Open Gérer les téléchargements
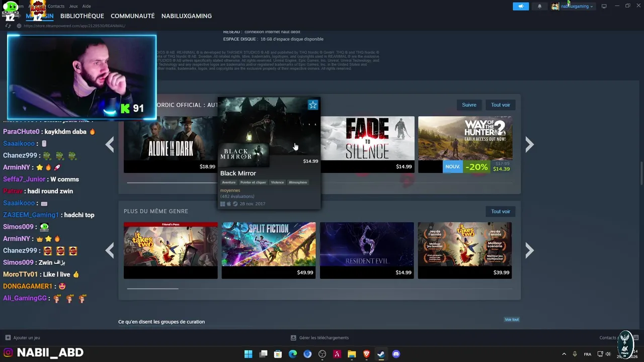644x362 pixels. tap(320, 338)
